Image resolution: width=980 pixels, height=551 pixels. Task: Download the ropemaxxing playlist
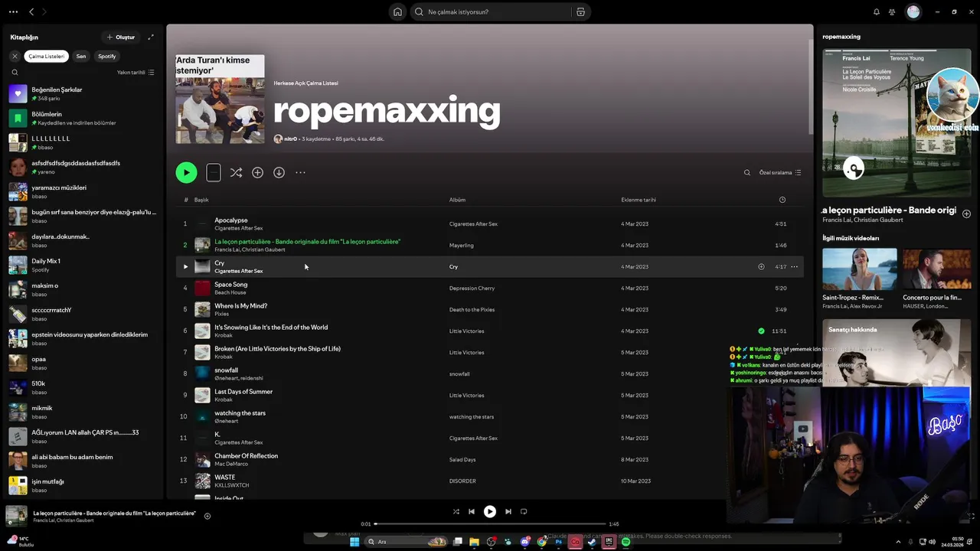click(x=279, y=172)
